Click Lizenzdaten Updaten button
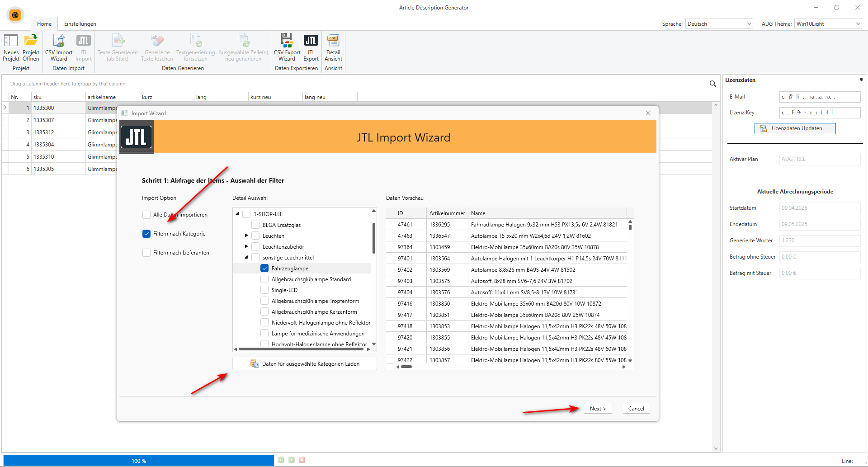This screenshot has width=868, height=467. pos(795,128)
